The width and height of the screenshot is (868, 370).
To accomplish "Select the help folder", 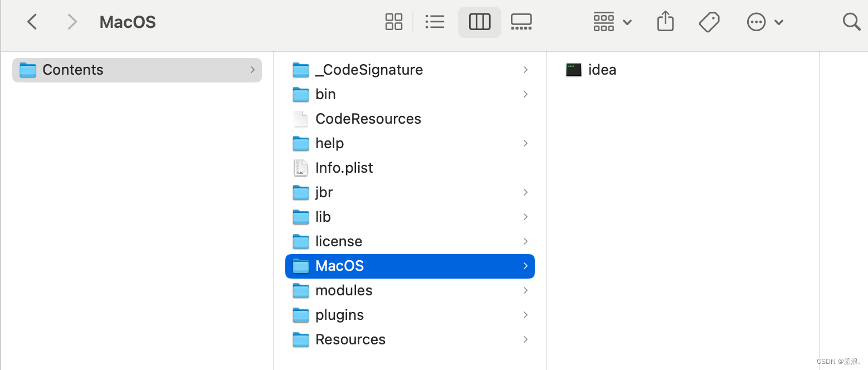I will pos(410,143).
